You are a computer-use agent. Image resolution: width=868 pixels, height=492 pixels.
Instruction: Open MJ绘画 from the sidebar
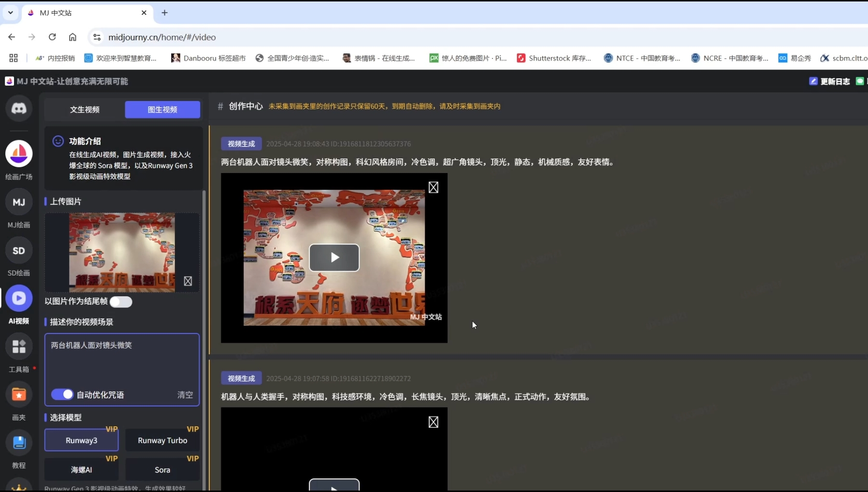click(19, 202)
